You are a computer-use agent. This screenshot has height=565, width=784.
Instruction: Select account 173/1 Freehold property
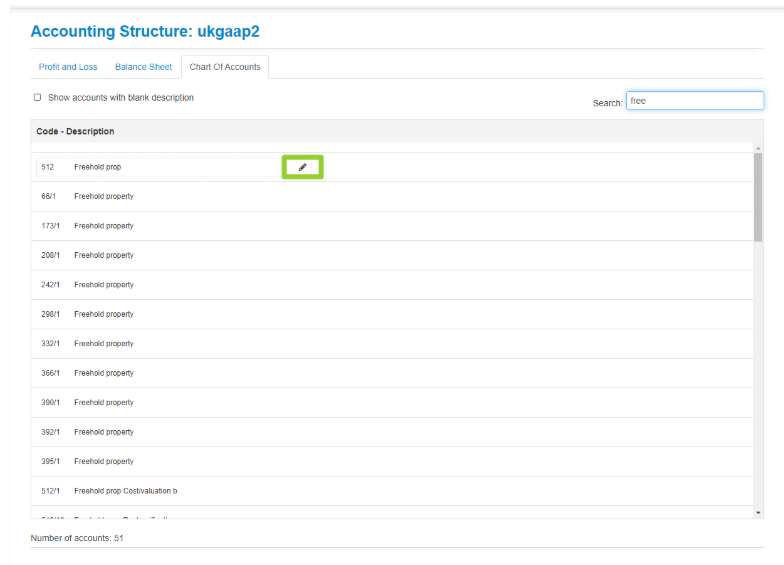pos(103,226)
